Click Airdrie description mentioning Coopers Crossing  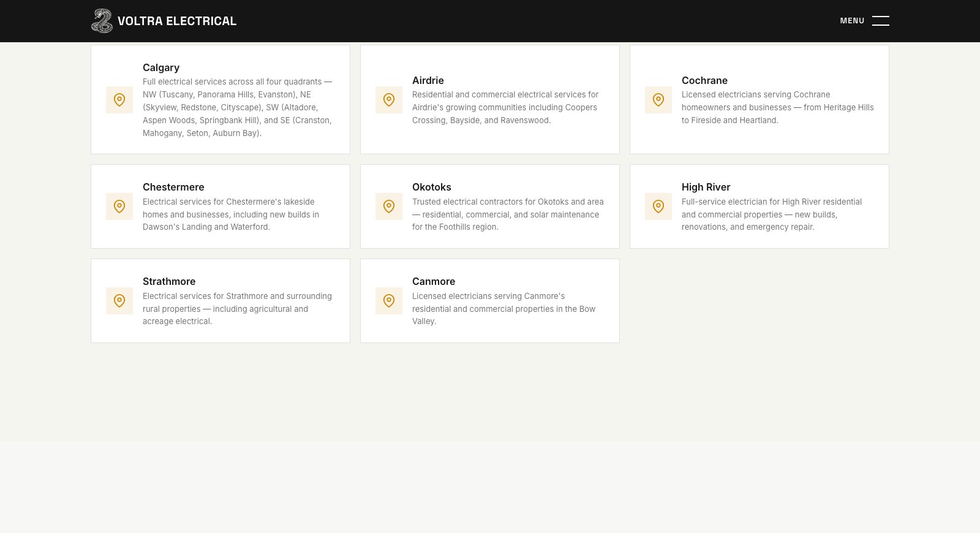[x=506, y=107]
